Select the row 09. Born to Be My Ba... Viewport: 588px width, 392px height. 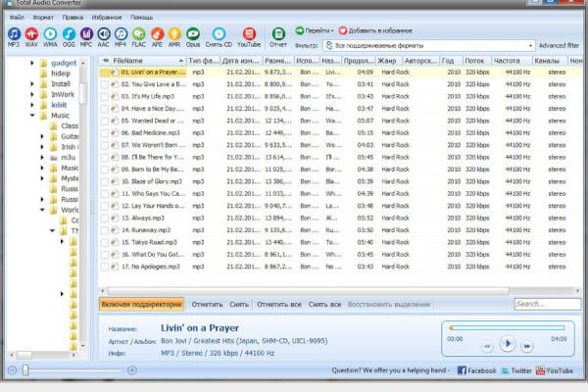coord(340,170)
